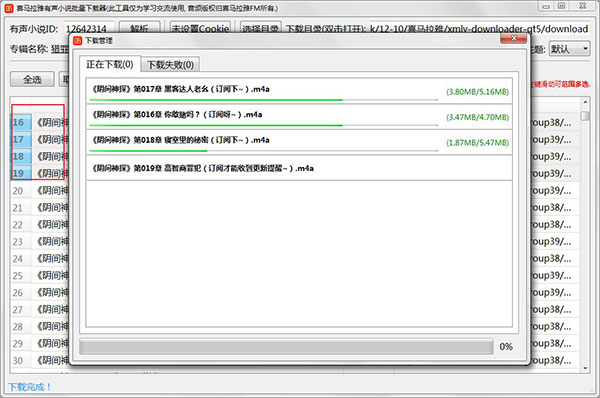Click the download directory path text

(x=479, y=29)
